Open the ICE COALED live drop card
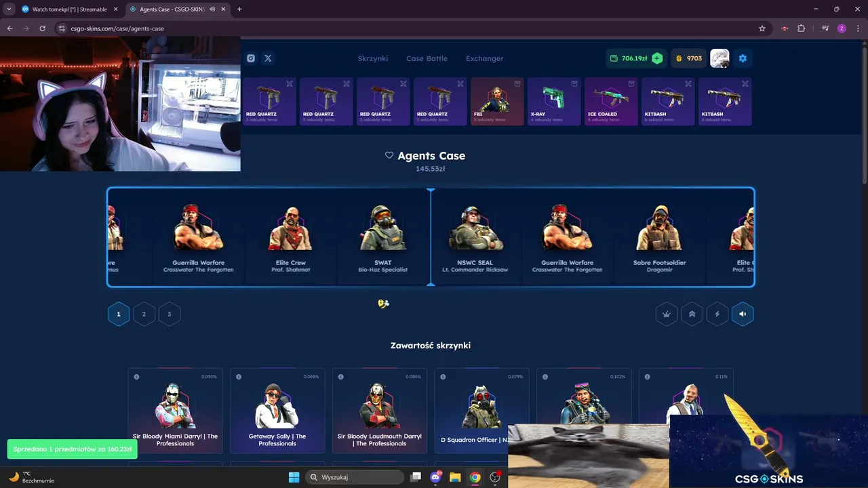Image resolution: width=868 pixels, height=488 pixels. pos(611,102)
